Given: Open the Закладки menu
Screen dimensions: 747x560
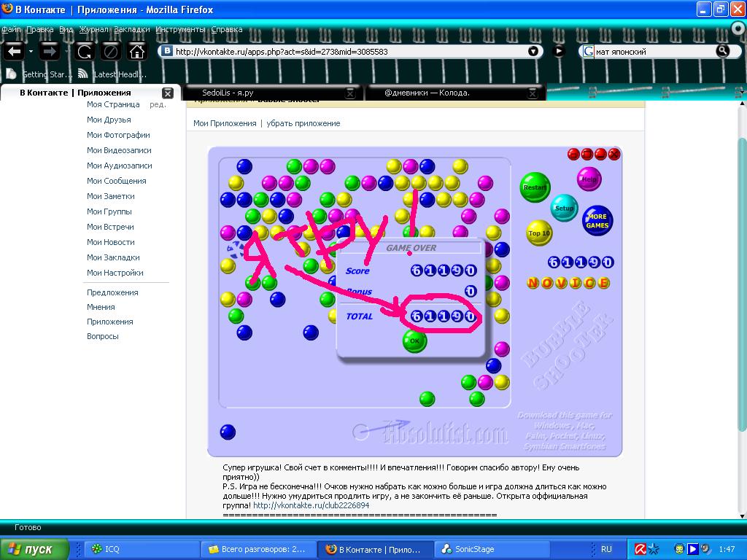Looking at the screenshot, I should (132, 29).
